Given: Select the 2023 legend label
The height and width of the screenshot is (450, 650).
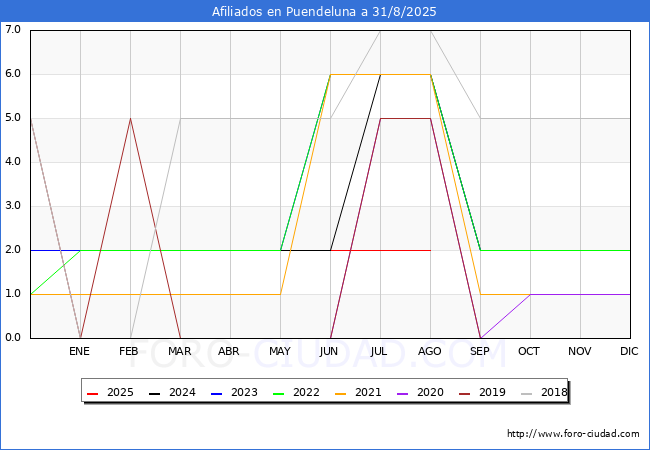Looking at the screenshot, I should point(244,392).
